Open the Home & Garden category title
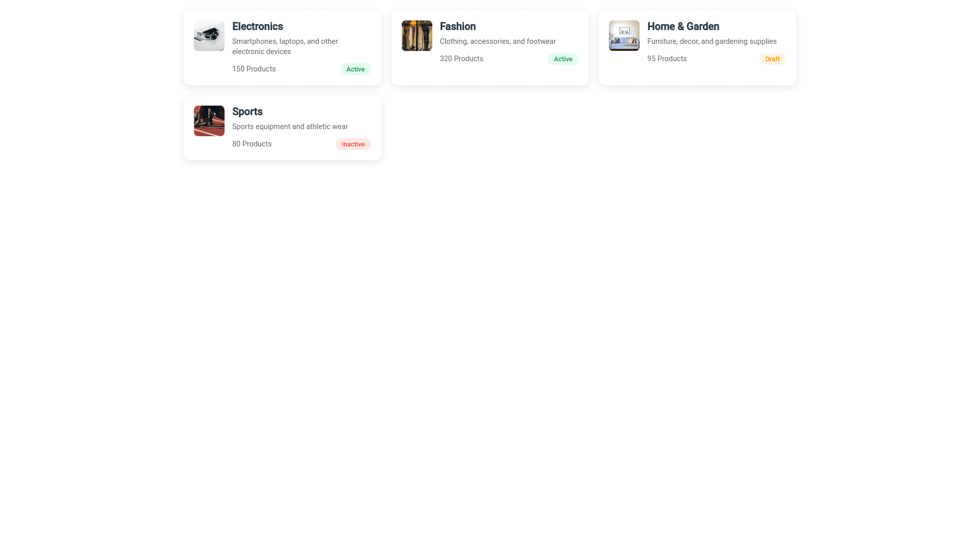Image resolution: width=980 pixels, height=551 pixels. [683, 27]
